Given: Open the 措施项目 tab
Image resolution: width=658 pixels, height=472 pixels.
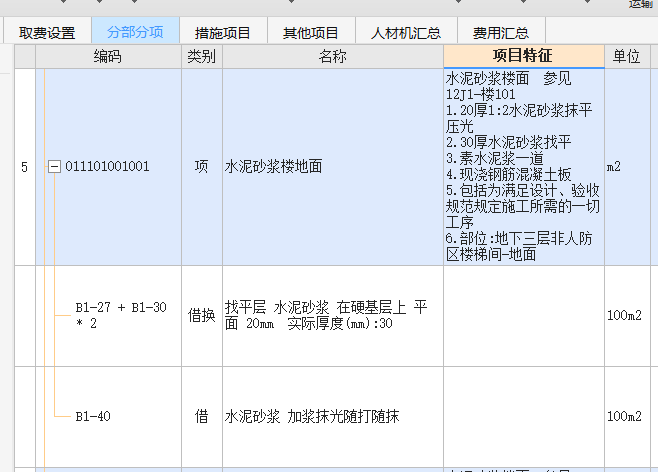Looking at the screenshot, I should point(223,32).
